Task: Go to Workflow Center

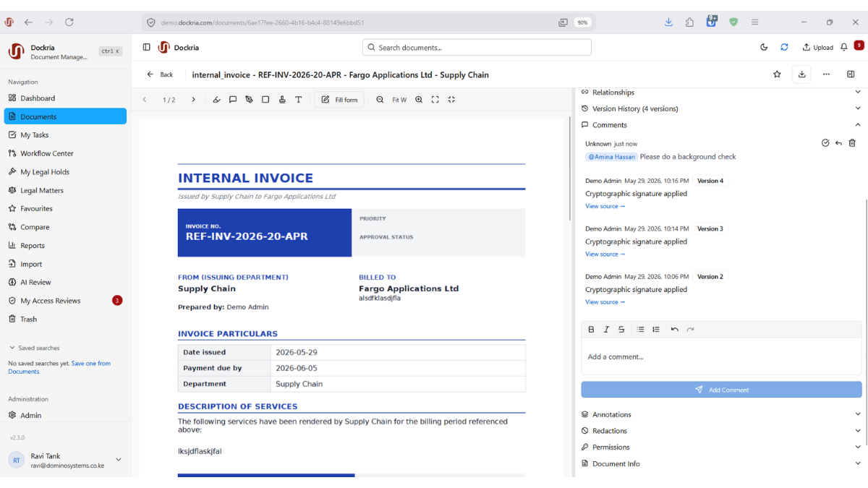Action: click(x=65, y=153)
